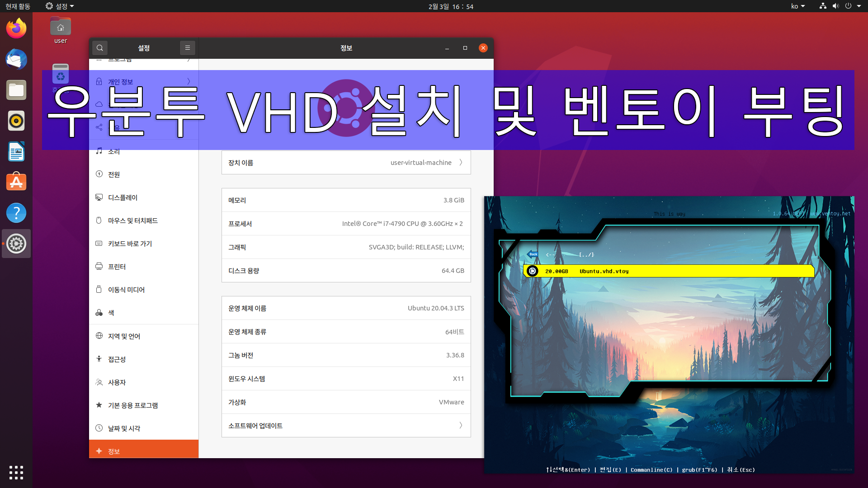This screenshot has width=868, height=488.
Task: Select Display settings in sidebar
Action: tap(123, 197)
